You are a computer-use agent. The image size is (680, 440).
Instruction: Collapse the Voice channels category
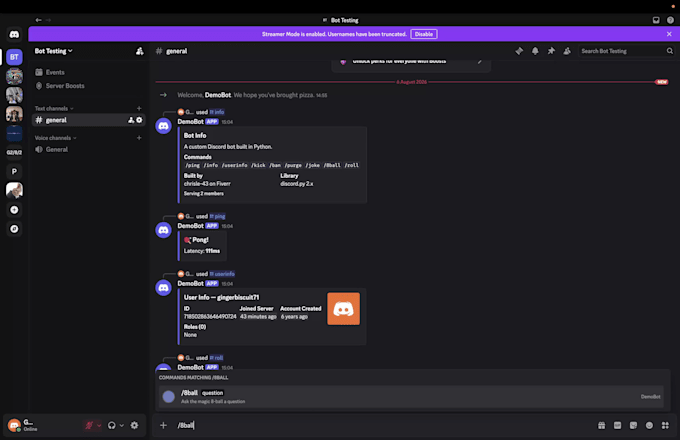[56, 138]
